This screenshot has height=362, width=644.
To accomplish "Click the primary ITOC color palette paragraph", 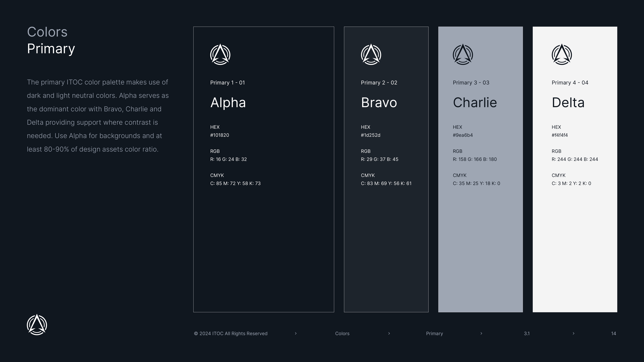I will [98, 116].
